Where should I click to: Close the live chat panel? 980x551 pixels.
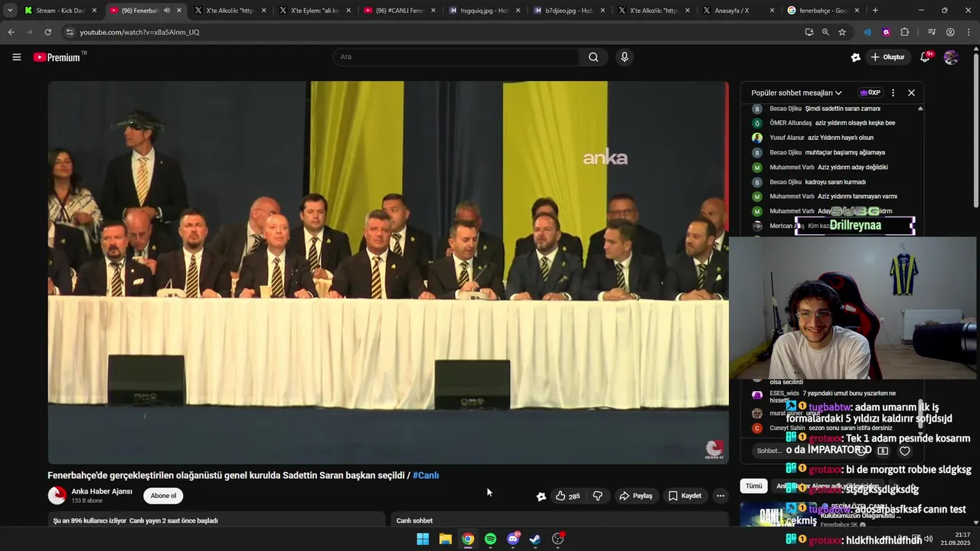911,93
